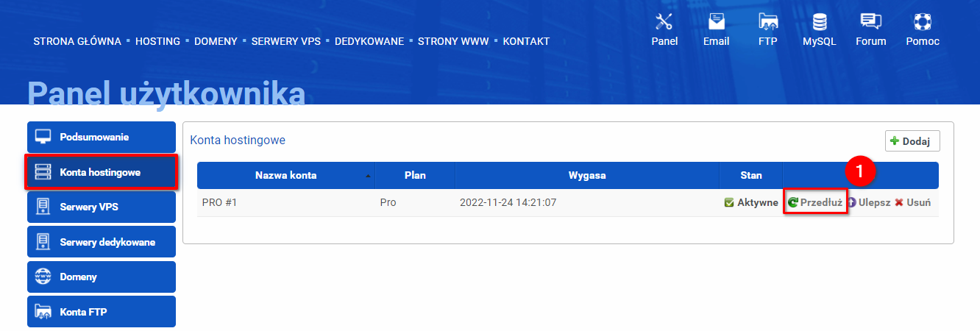Go to STRONA GŁÓWNA in the top navigation
Image resolution: width=980 pixels, height=331 pixels.
[x=77, y=41]
